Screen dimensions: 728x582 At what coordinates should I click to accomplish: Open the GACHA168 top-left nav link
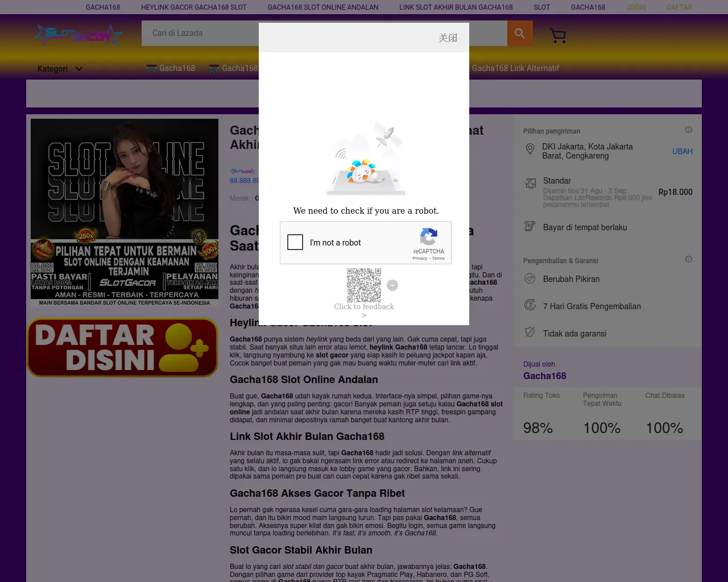pyautogui.click(x=103, y=7)
